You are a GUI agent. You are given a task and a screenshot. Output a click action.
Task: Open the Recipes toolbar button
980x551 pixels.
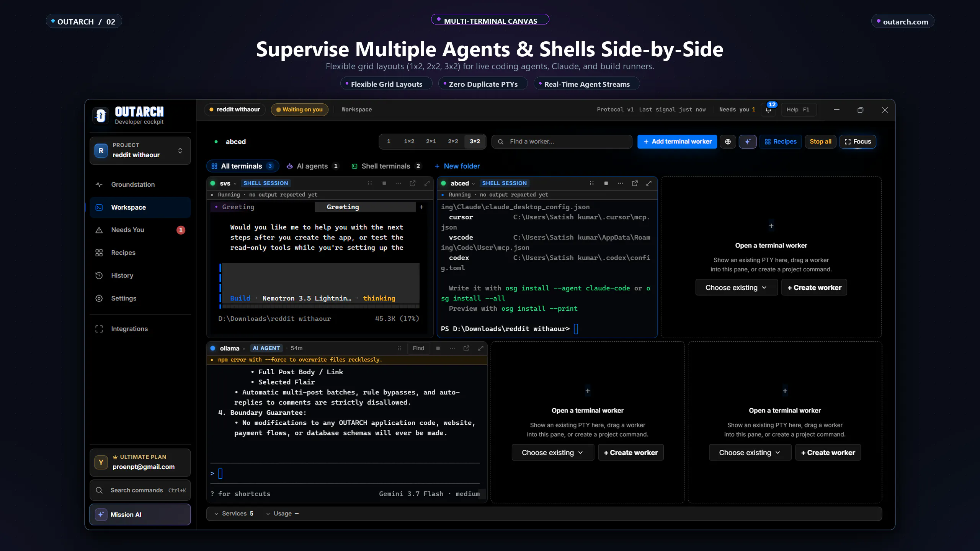click(x=780, y=142)
